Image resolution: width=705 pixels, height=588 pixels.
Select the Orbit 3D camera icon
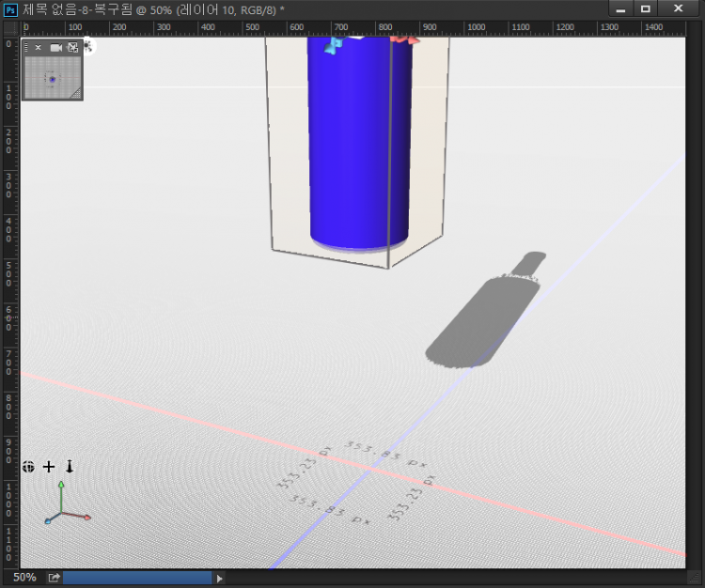tap(29, 466)
